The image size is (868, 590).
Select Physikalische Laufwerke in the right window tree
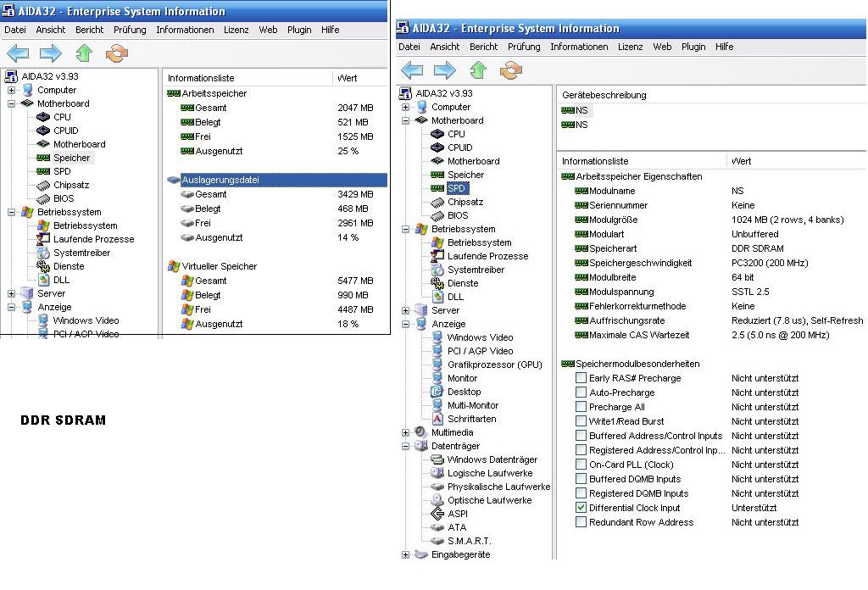498,487
